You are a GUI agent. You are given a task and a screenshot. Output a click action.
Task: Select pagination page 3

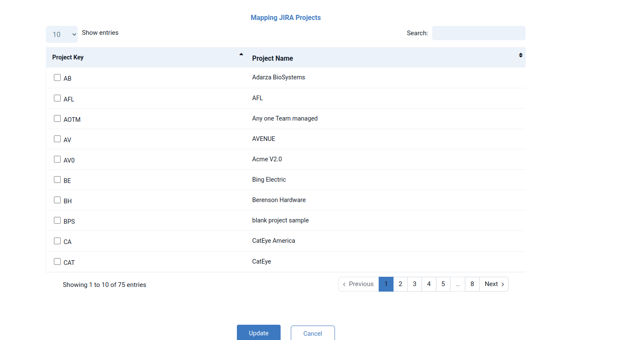click(x=414, y=284)
